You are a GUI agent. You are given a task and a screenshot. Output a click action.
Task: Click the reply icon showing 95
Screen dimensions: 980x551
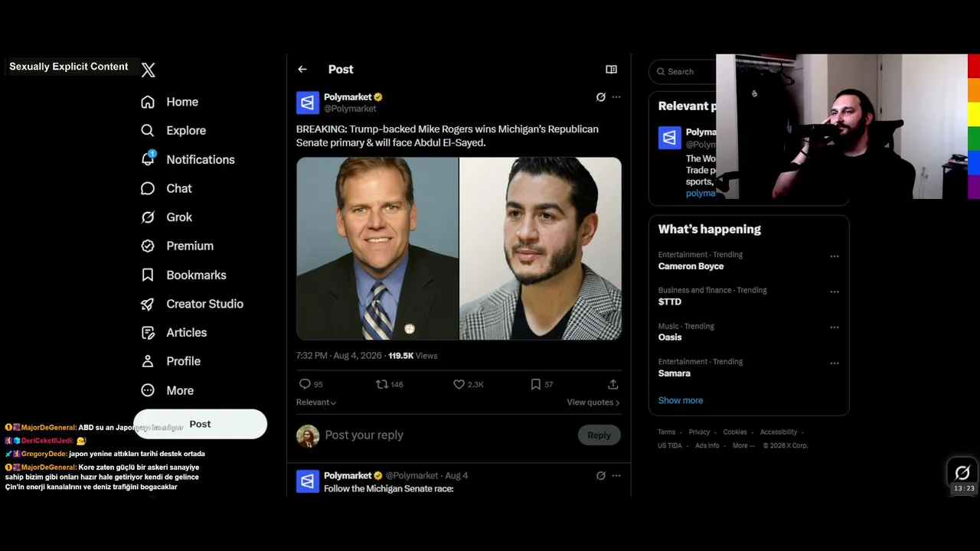pos(310,384)
